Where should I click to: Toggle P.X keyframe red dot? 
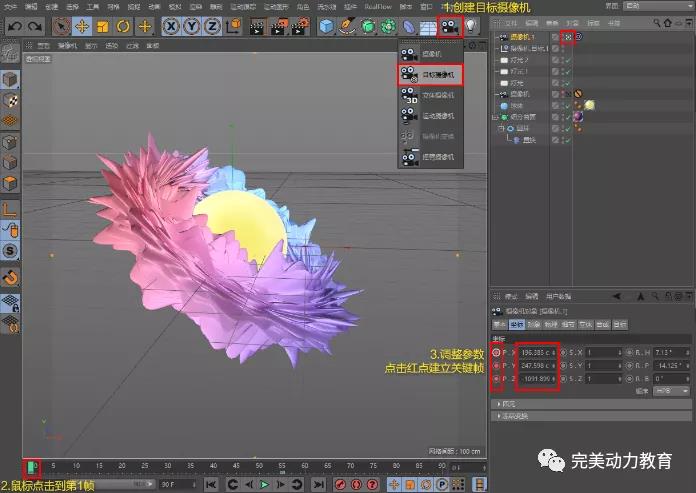pyautogui.click(x=497, y=352)
